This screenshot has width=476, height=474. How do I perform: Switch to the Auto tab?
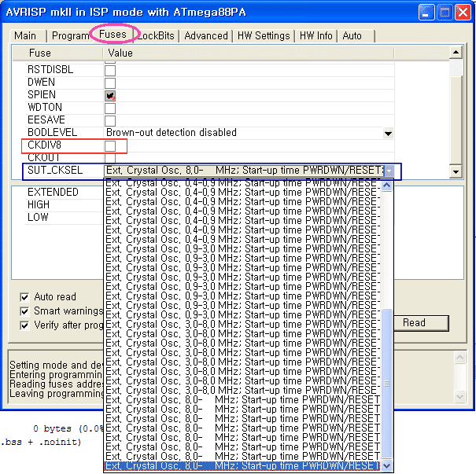coord(356,36)
